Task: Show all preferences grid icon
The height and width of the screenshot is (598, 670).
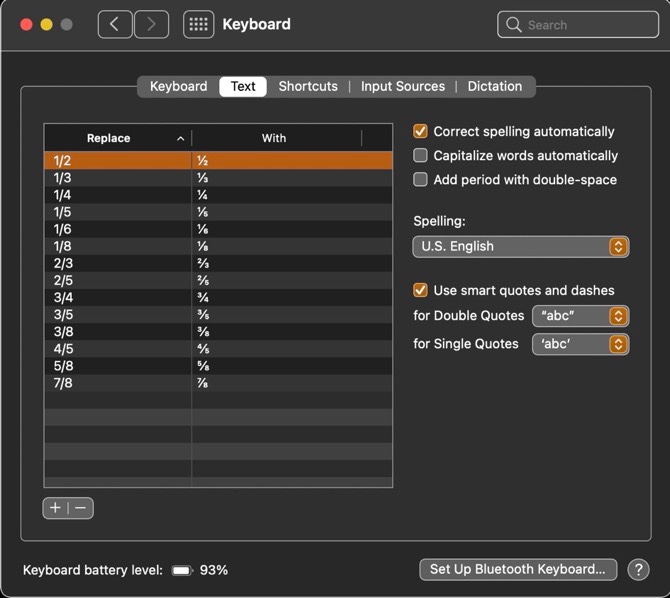Action: pyautogui.click(x=198, y=24)
